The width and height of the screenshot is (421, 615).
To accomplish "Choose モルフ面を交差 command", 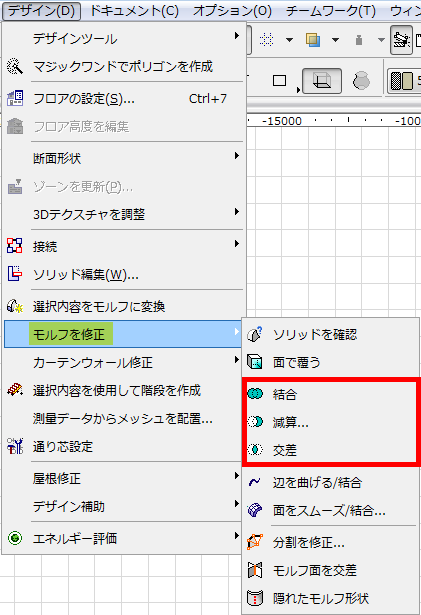I will tap(315, 570).
